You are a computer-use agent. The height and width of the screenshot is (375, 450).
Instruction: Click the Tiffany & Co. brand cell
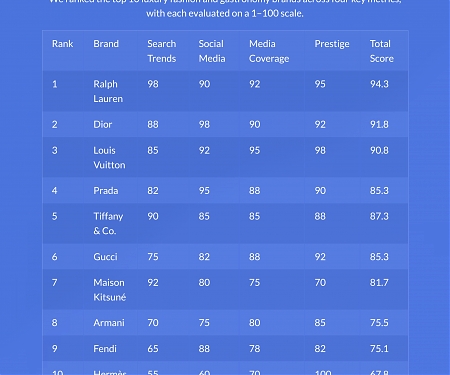pos(108,223)
